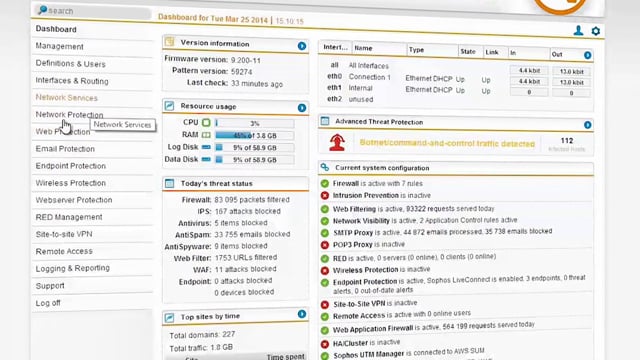Open Logging & Reporting menu
The image size is (640, 360).
73,268
